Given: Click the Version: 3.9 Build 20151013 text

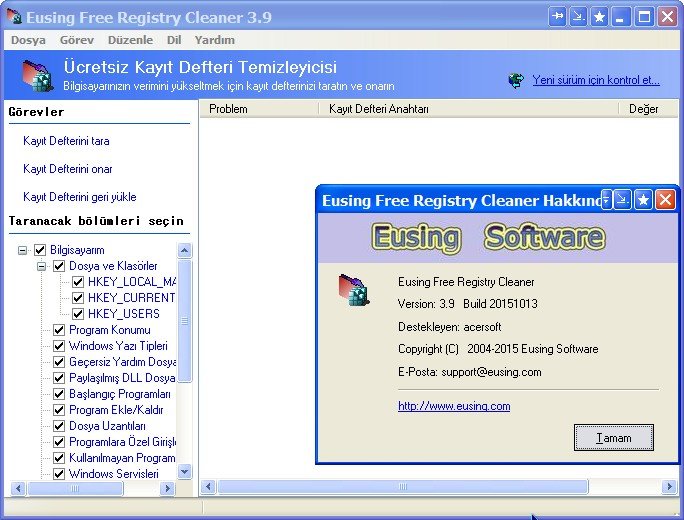Looking at the screenshot, I should point(468,304).
